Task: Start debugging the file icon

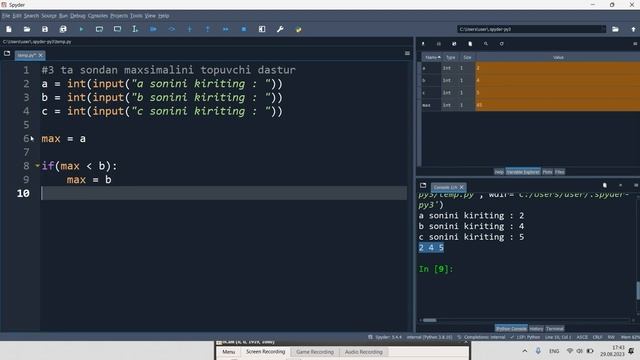Action: [x=153, y=29]
